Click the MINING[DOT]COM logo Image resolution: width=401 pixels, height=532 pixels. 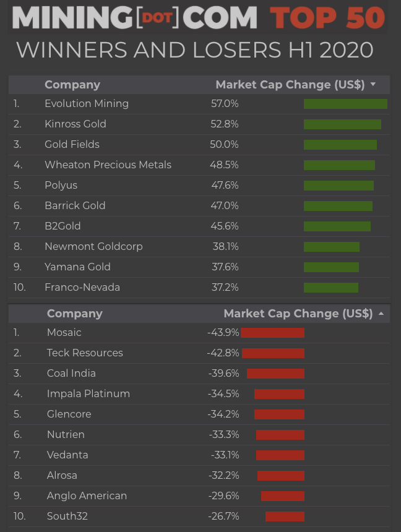pyautogui.click(x=134, y=18)
